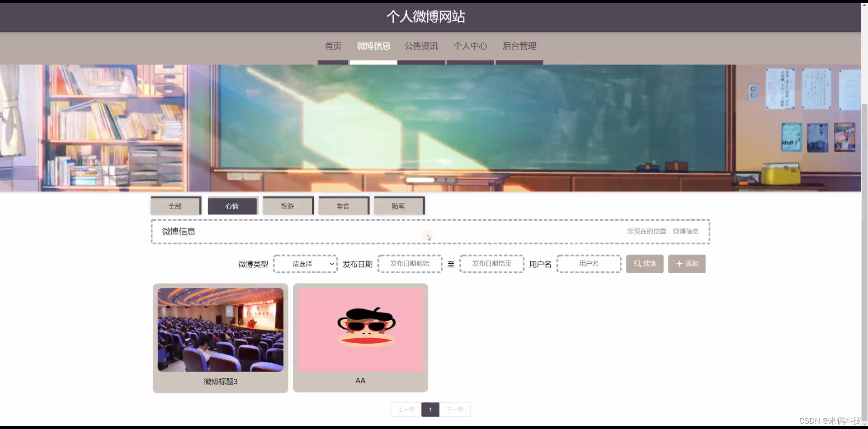Select the 心情 category tab
This screenshot has height=429, width=868.
(232, 206)
